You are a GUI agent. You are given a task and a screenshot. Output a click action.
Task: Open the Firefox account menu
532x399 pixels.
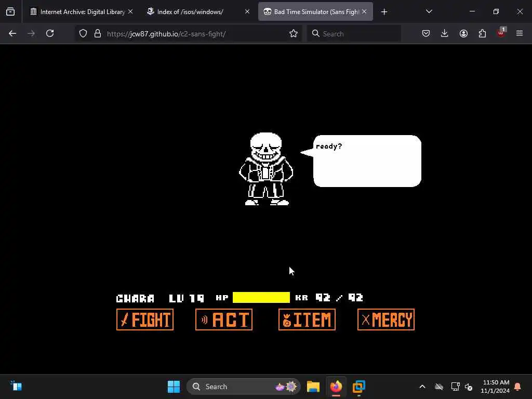tap(463, 34)
